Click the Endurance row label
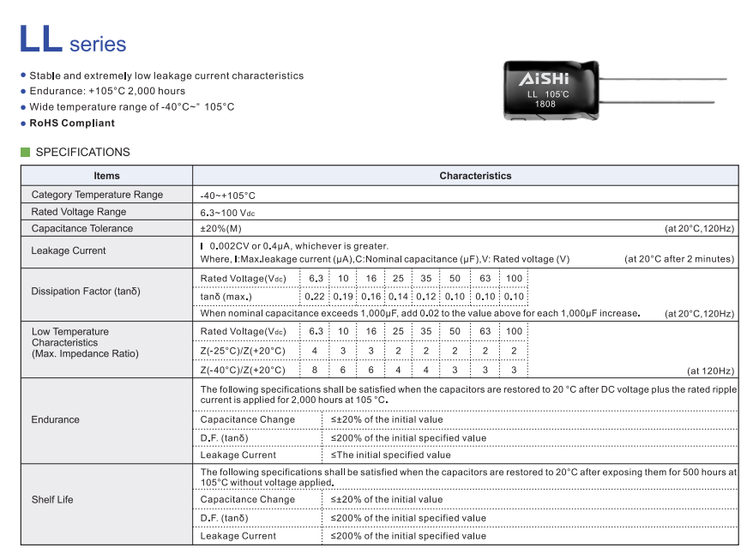The height and width of the screenshot is (560, 753). pos(55,419)
